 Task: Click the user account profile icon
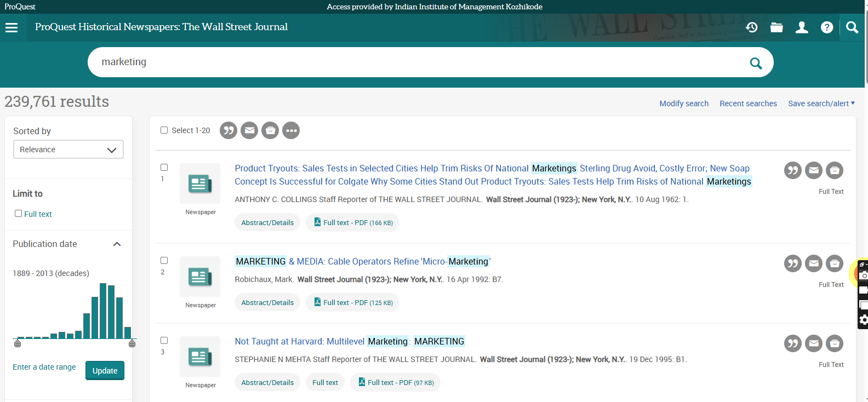pyautogui.click(x=802, y=27)
